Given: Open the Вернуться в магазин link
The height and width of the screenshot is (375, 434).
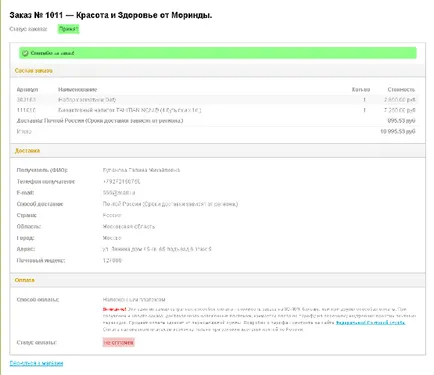Looking at the screenshot, I should (x=36, y=363).
